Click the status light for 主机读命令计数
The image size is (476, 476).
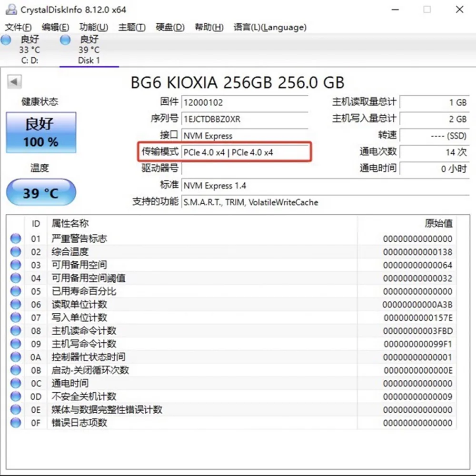14,331
